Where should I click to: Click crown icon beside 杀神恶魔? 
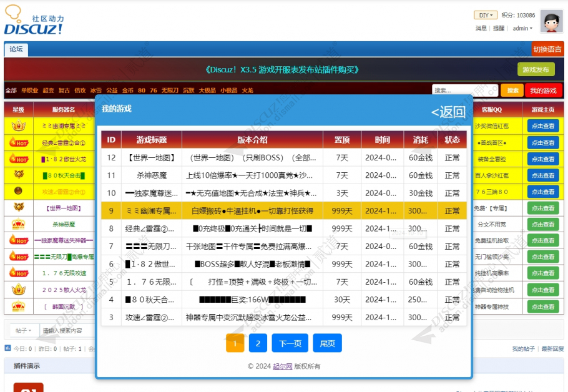[x=19, y=224]
